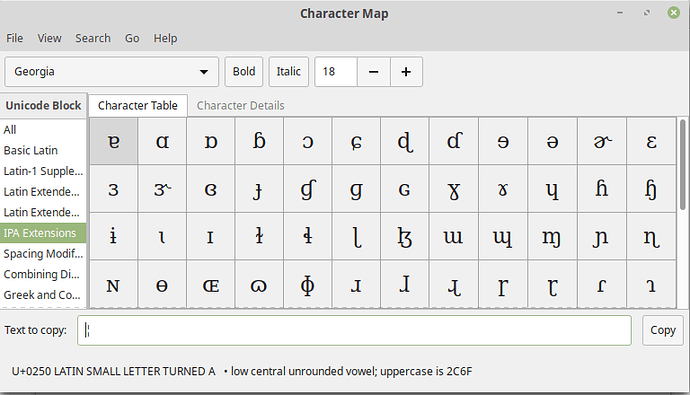Pick the reversed open e ɜ character
Screen dimensions: 690x395
[x=114, y=190]
